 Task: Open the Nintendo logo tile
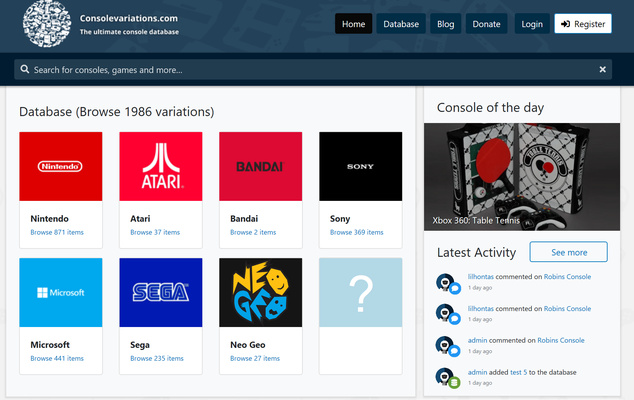[61, 166]
